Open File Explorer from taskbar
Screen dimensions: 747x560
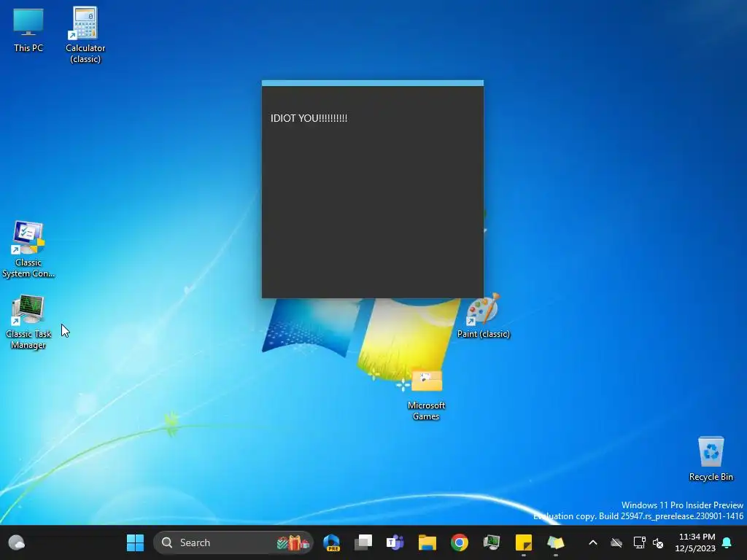427,542
